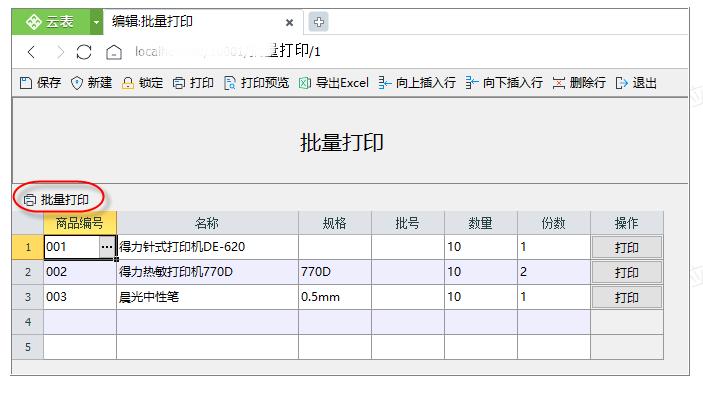Click the 003 product code cell
This screenshot has width=703, height=395.
pos(80,297)
